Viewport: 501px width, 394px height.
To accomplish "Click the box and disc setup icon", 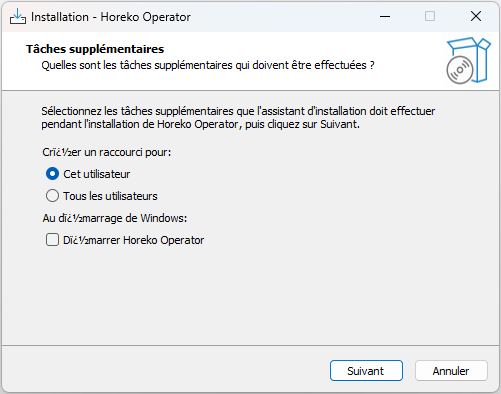I will (x=468, y=61).
